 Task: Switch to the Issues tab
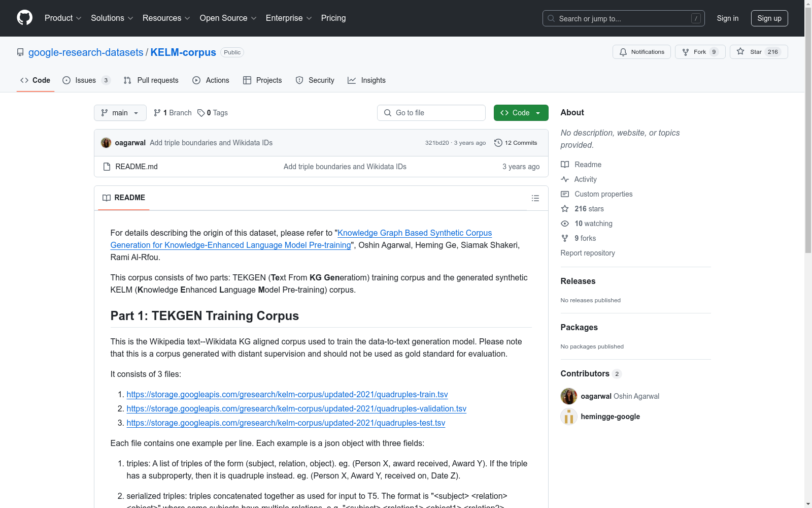coord(86,80)
